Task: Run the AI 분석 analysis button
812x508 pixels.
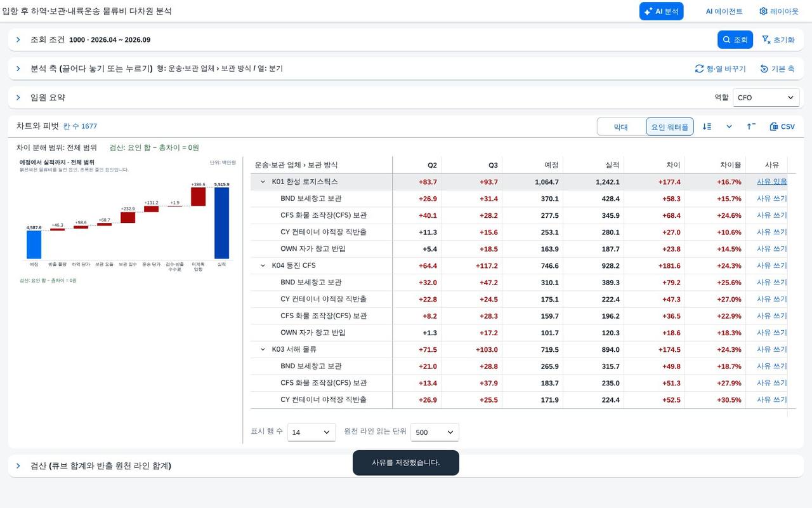Action: click(x=661, y=11)
